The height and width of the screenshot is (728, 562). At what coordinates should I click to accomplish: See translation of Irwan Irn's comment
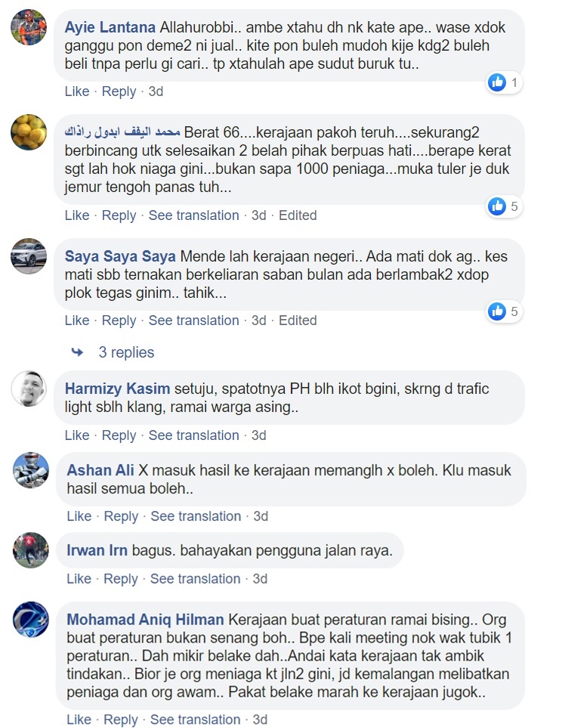tap(196, 579)
